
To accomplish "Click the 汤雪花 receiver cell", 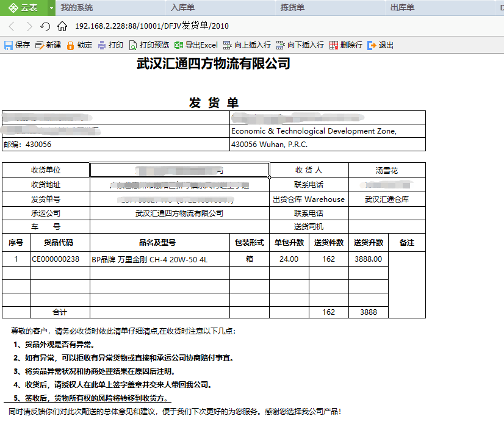I will click(387, 170).
